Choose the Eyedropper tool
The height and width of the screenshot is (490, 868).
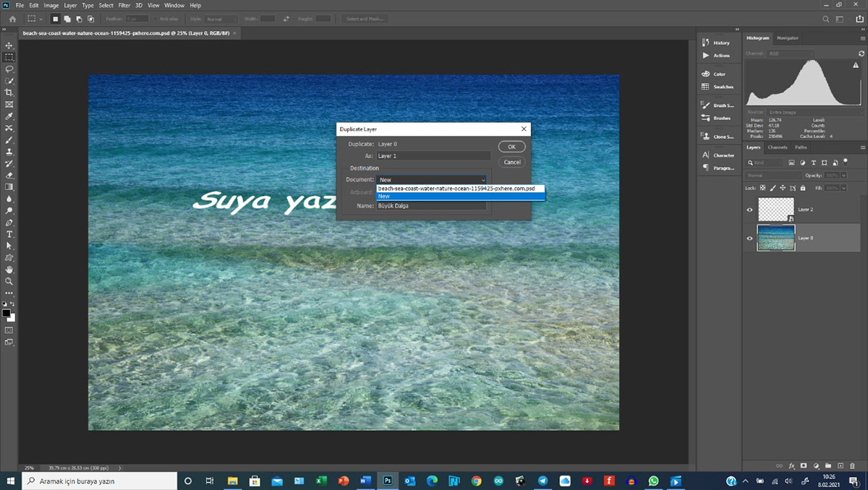pos(9,116)
